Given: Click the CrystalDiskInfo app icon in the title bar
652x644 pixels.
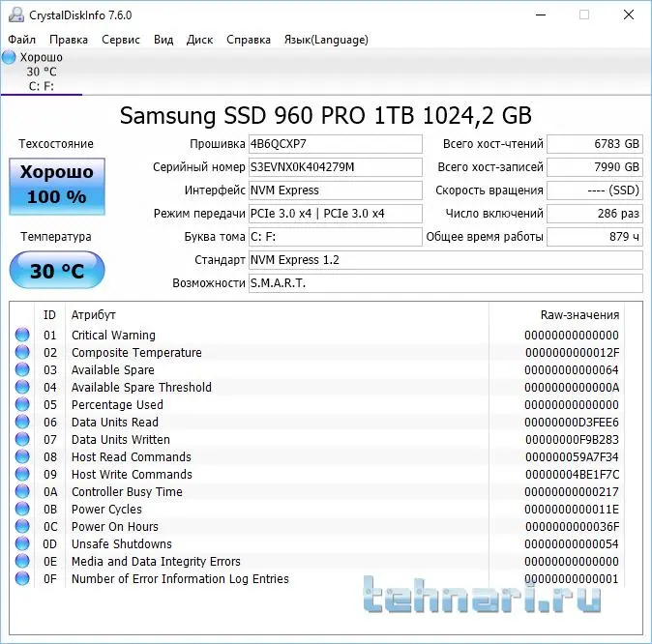Looking at the screenshot, I should click(16, 15).
